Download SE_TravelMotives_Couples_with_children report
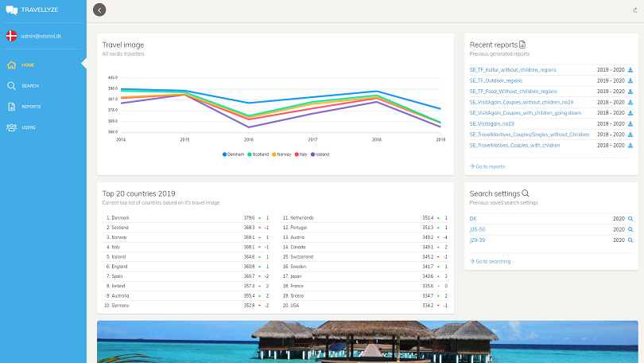This screenshot has height=363, width=644. click(x=630, y=146)
